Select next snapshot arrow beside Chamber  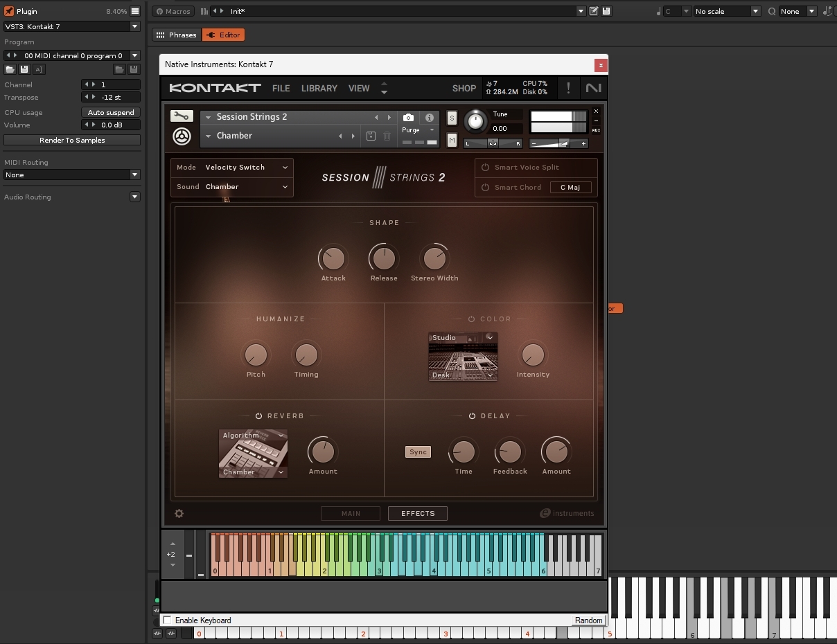(353, 136)
